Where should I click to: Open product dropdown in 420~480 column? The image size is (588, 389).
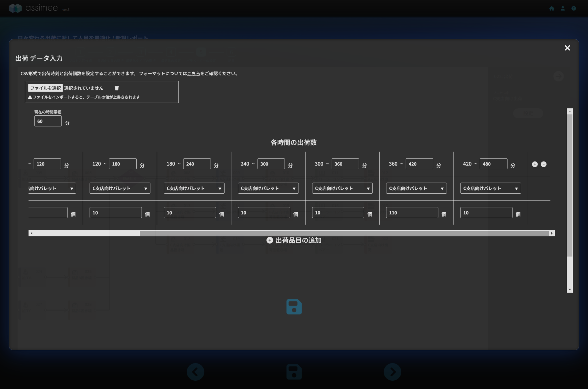pyautogui.click(x=490, y=188)
